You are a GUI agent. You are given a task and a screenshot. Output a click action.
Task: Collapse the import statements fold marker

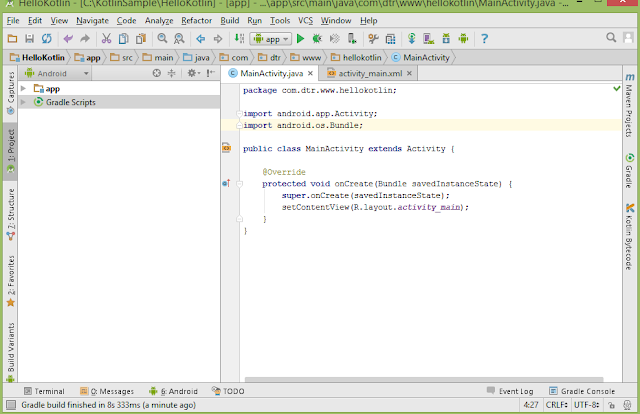(239, 114)
